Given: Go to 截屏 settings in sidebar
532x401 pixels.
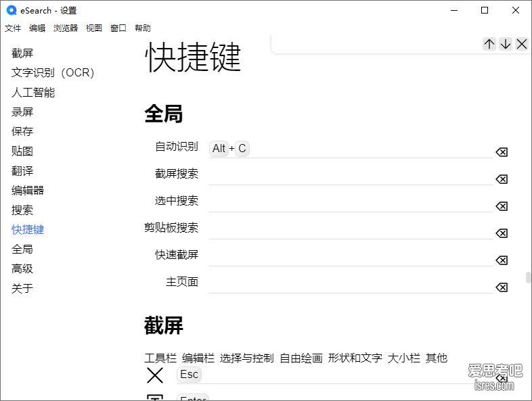Looking at the screenshot, I should pos(22,53).
